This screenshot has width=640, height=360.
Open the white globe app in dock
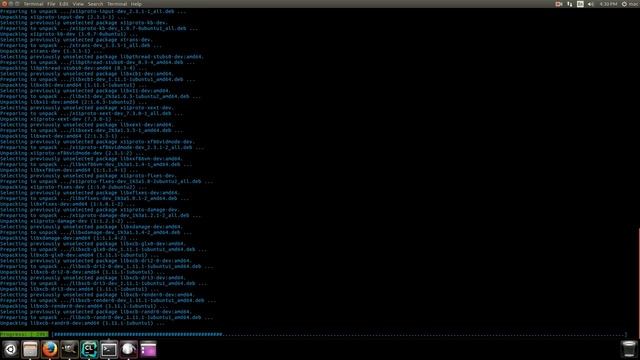[128, 349]
